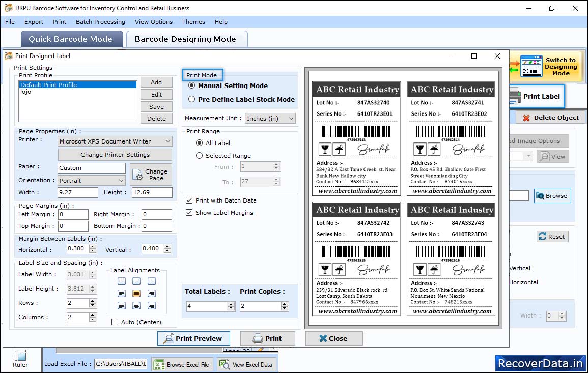Click Change Printer Settings button
The image size is (588, 373).
pyautogui.click(x=115, y=155)
